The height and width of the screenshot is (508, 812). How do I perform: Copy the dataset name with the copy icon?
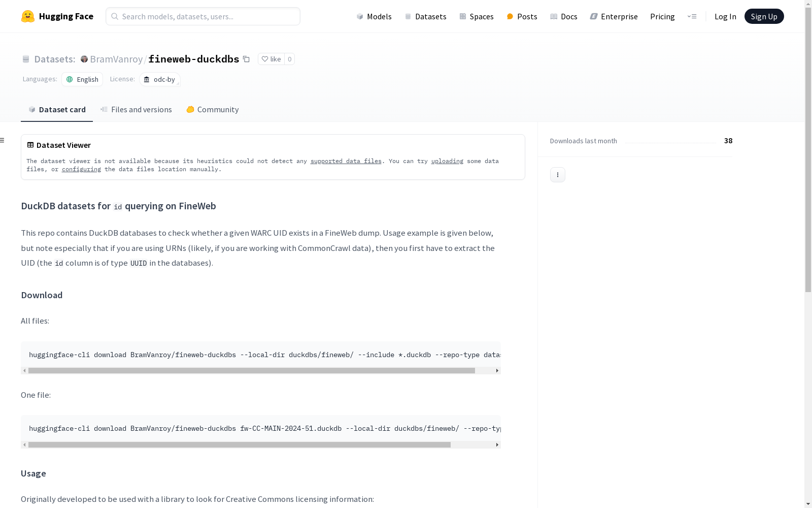pyautogui.click(x=246, y=59)
